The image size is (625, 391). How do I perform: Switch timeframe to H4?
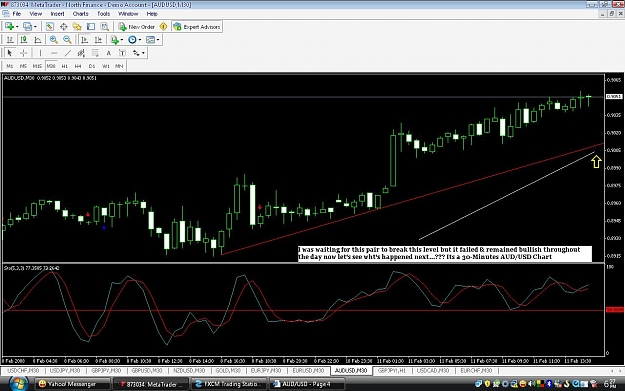pos(78,66)
